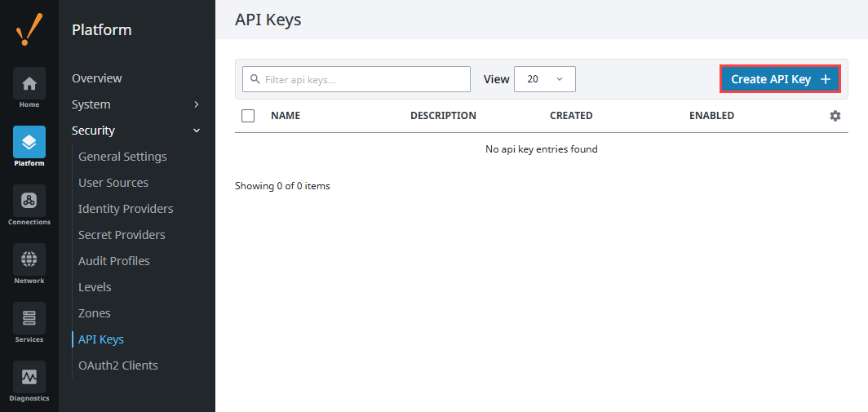Open Identity Providers page

126,209
